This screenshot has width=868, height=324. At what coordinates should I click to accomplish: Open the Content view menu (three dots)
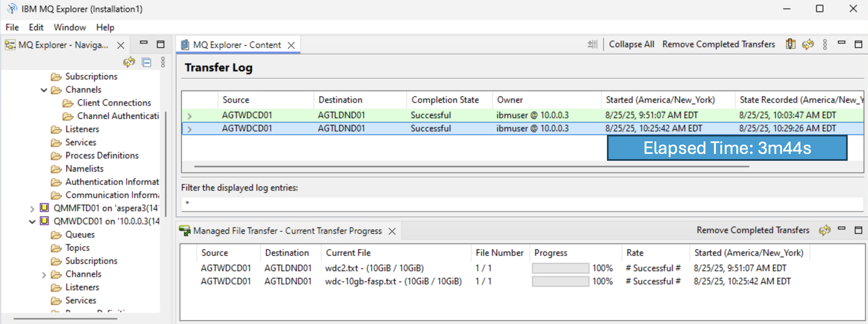[x=825, y=44]
